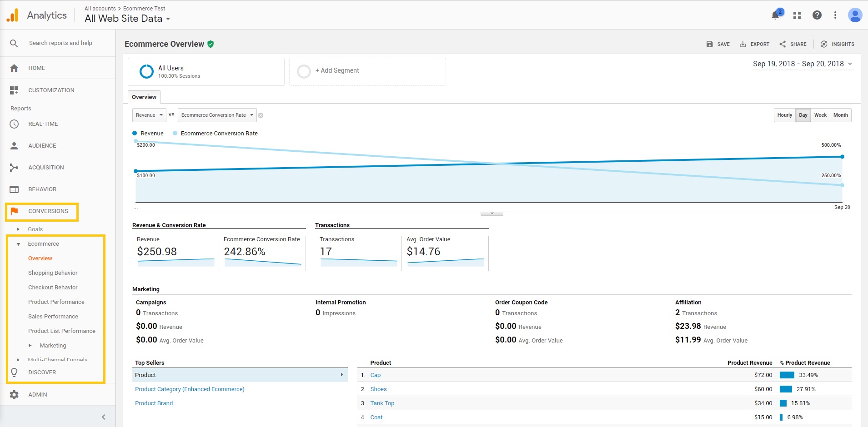Open the Coat product link
Viewport: 868px width, 427px height.
376,417
